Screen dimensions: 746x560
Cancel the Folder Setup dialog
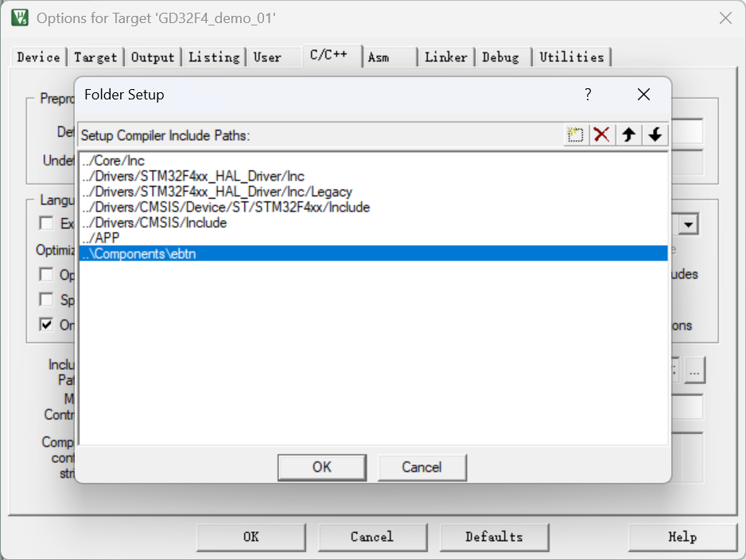click(422, 467)
